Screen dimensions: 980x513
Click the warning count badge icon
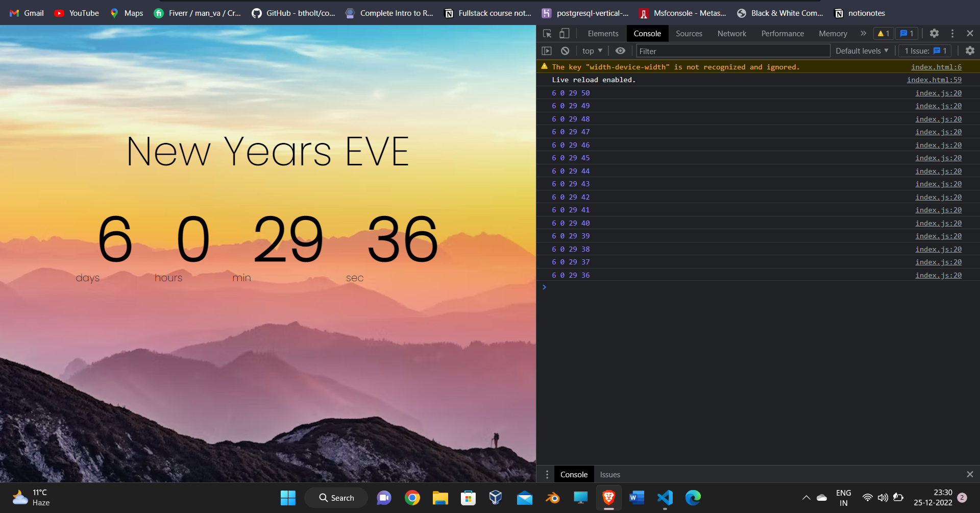(x=884, y=34)
